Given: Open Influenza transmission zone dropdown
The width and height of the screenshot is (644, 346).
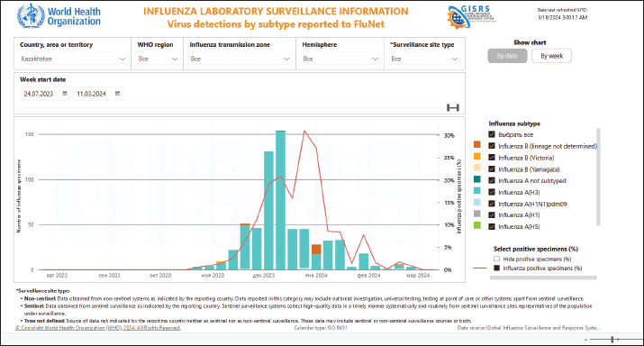Looking at the screenshot, I should [x=240, y=59].
